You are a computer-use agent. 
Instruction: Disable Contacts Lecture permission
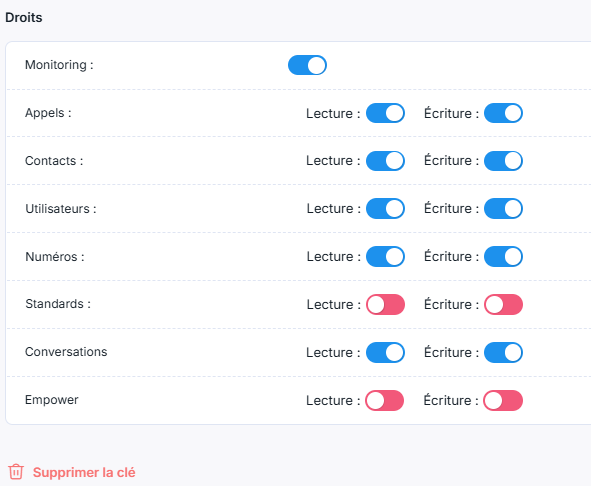[x=385, y=161]
